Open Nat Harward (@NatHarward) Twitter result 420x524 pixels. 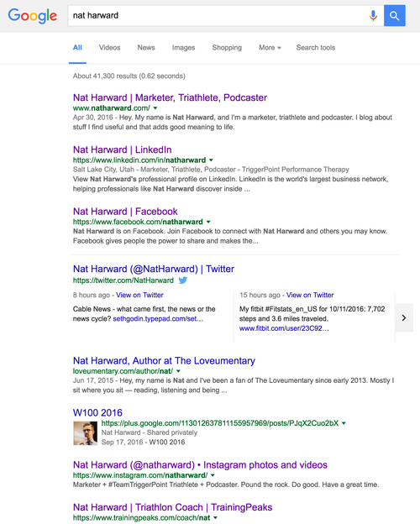154,269
